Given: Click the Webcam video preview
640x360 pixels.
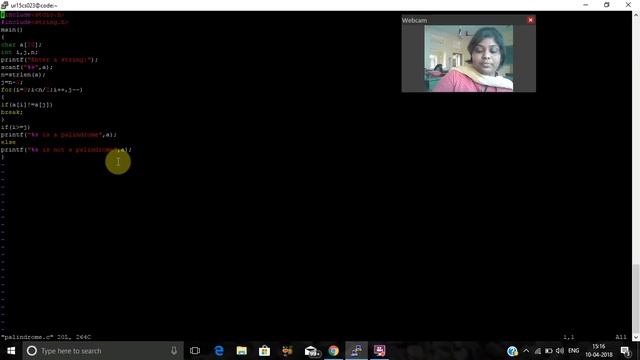Looking at the screenshot, I should click(x=469, y=58).
